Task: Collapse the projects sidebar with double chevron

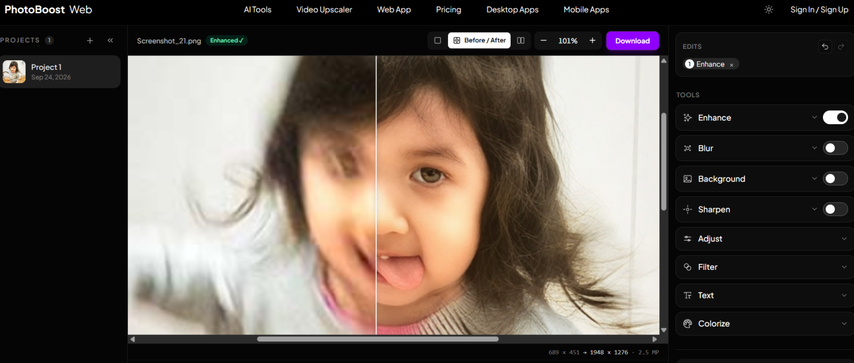Action: 110,40
